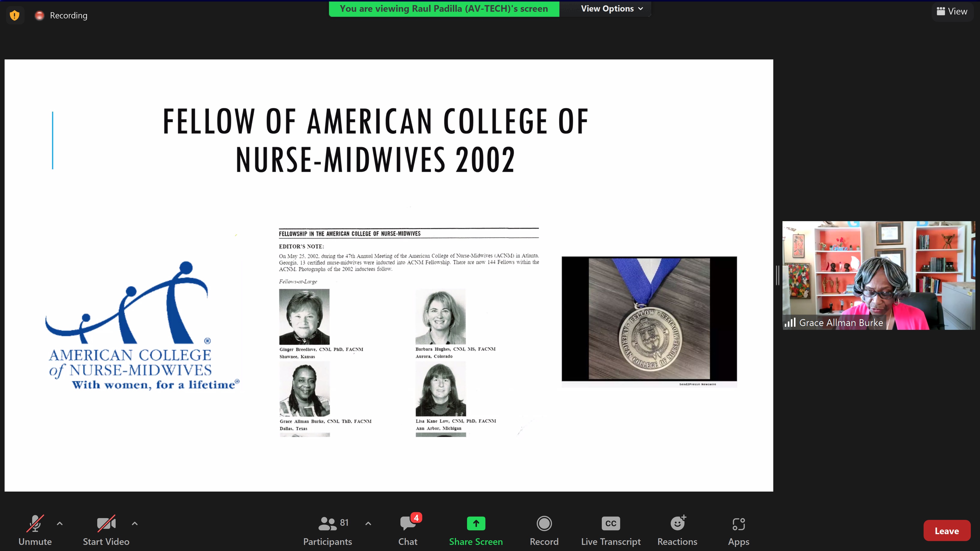
Task: Click the divider handle beside video panel
Action: [778, 275]
